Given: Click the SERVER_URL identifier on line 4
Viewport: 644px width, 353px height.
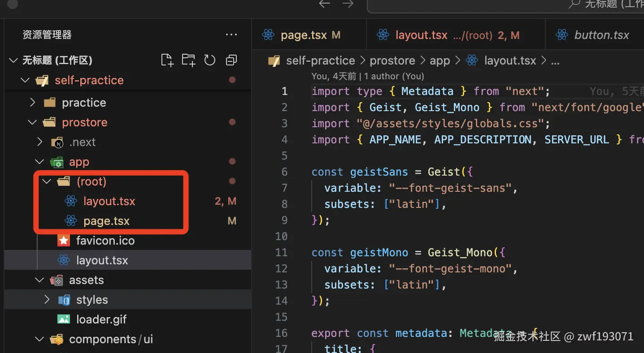Looking at the screenshot, I should coord(577,140).
